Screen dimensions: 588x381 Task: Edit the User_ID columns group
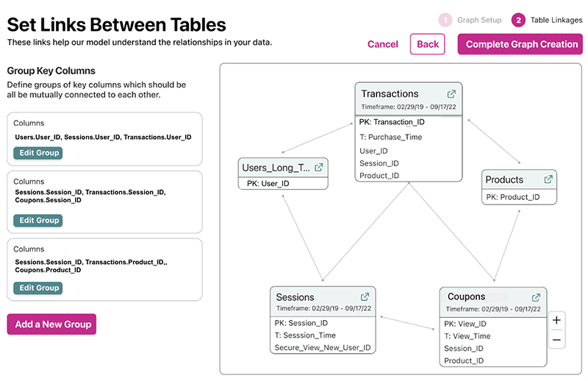(37, 153)
